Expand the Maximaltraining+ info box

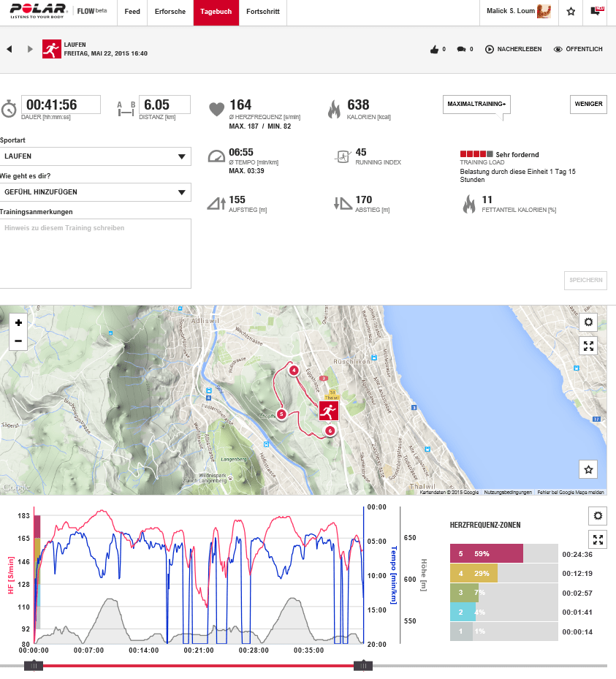tap(476, 105)
